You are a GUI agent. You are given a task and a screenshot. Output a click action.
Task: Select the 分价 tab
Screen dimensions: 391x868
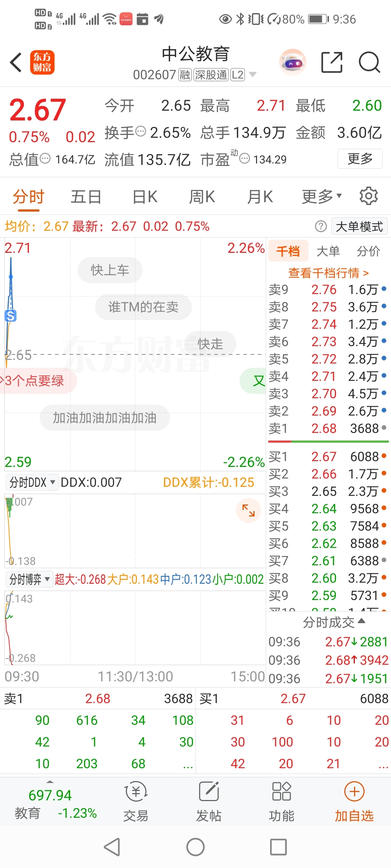(x=368, y=251)
